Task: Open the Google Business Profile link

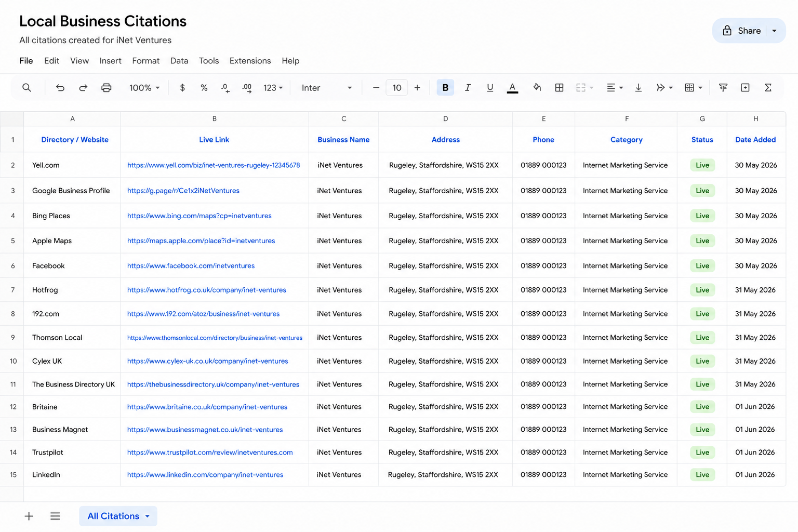Action: click(183, 191)
